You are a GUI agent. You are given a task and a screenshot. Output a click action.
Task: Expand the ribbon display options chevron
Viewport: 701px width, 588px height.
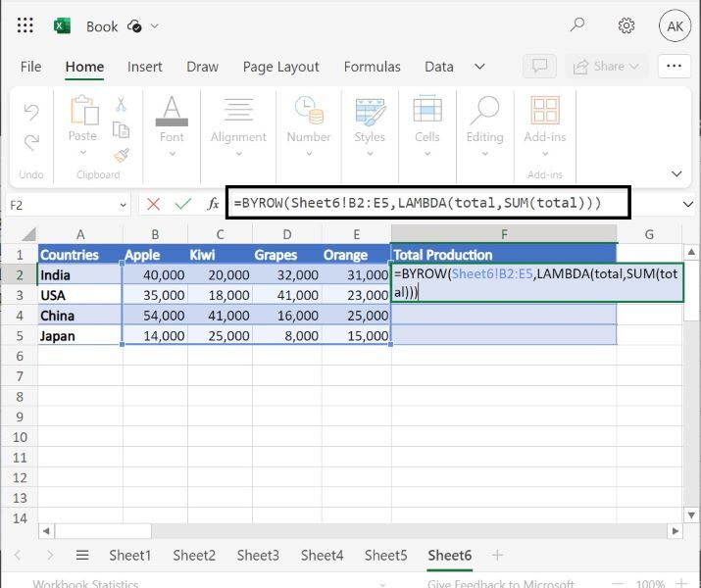pos(676,173)
